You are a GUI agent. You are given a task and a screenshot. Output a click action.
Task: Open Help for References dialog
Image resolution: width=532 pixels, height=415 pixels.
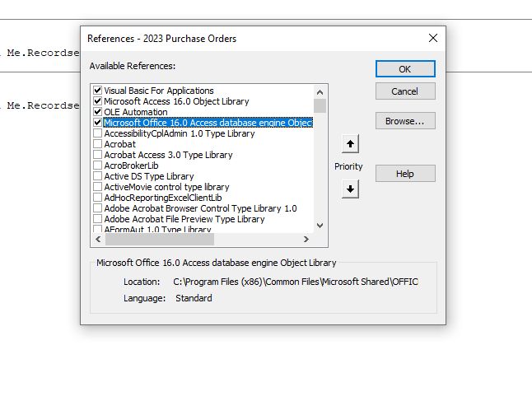coord(405,174)
